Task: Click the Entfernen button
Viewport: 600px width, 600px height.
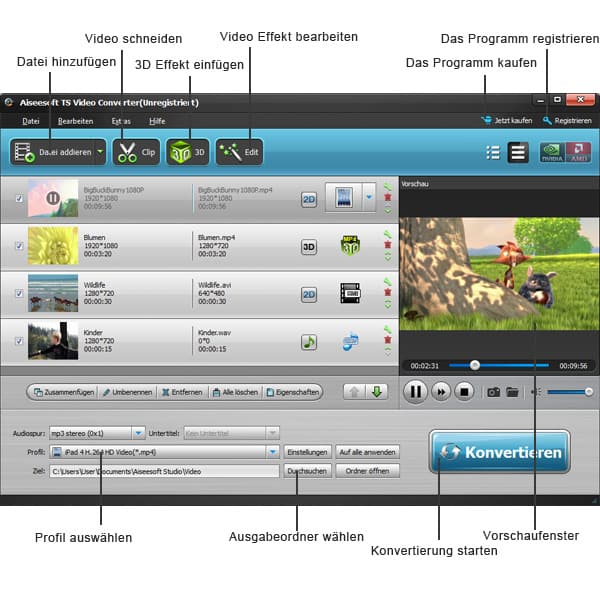Action: click(x=182, y=392)
